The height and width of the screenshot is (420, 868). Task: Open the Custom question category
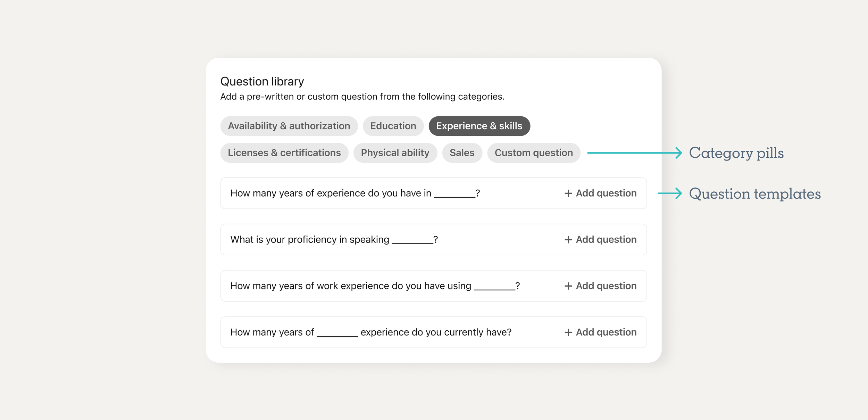(534, 153)
